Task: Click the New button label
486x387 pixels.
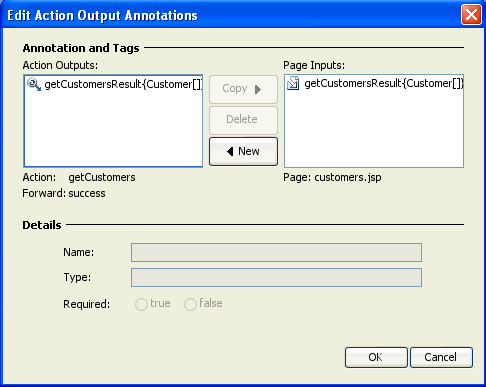Action: (x=249, y=151)
